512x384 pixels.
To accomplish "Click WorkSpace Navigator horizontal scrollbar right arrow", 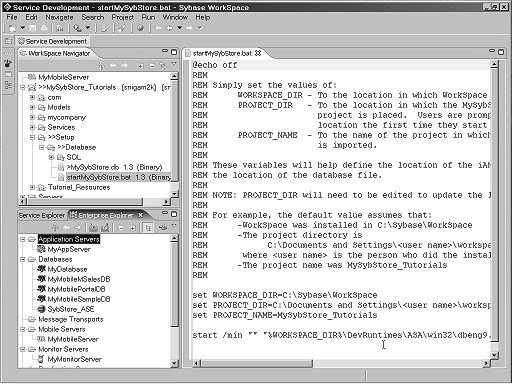I will [x=166, y=201].
